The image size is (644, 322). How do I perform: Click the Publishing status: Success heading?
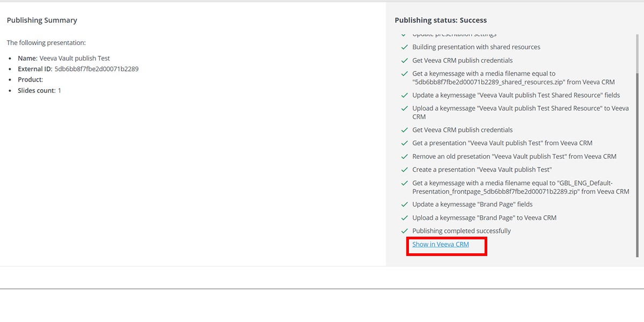coord(441,20)
